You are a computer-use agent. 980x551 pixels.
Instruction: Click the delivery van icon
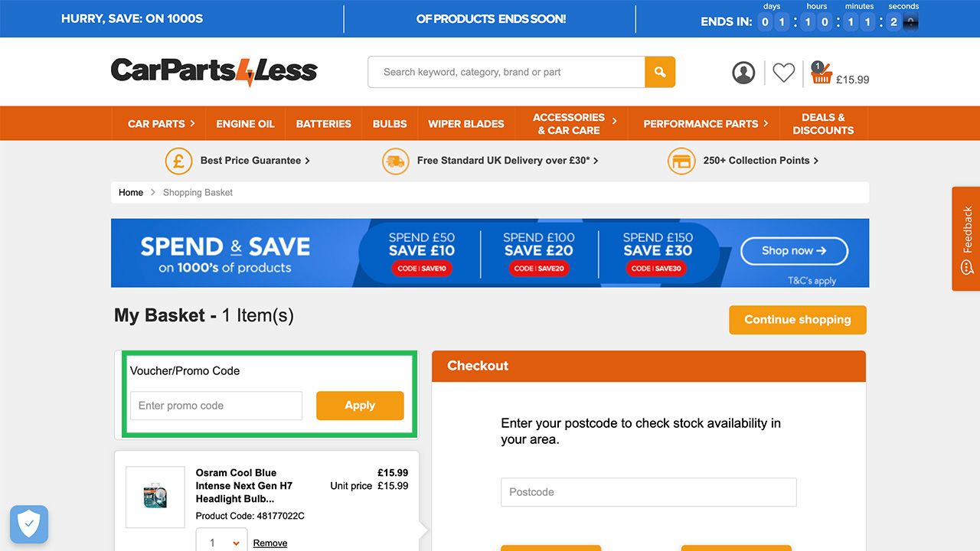395,161
